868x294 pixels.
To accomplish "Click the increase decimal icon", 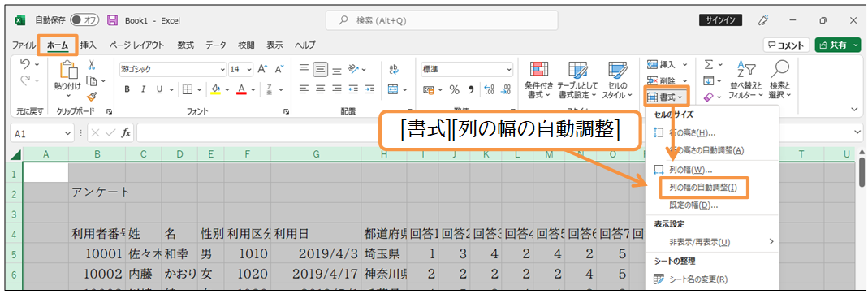I will click(489, 89).
